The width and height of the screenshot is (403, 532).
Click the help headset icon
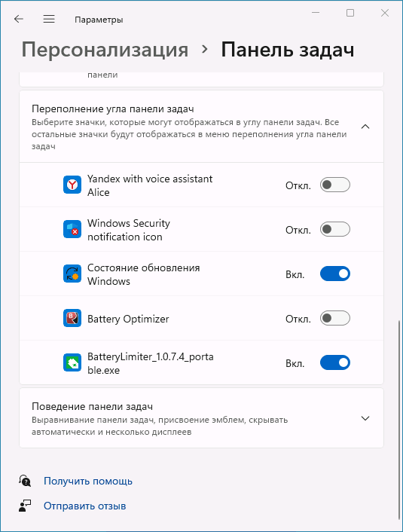[x=25, y=481]
